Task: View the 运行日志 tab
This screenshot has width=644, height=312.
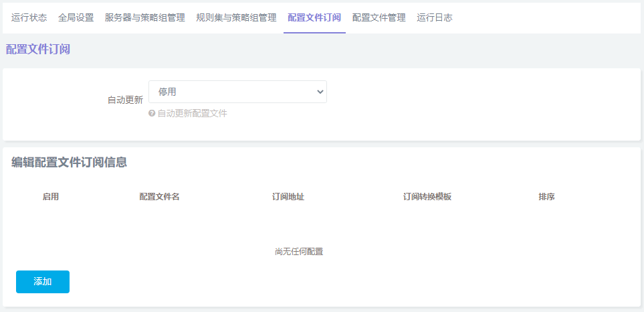Action: tap(435, 18)
